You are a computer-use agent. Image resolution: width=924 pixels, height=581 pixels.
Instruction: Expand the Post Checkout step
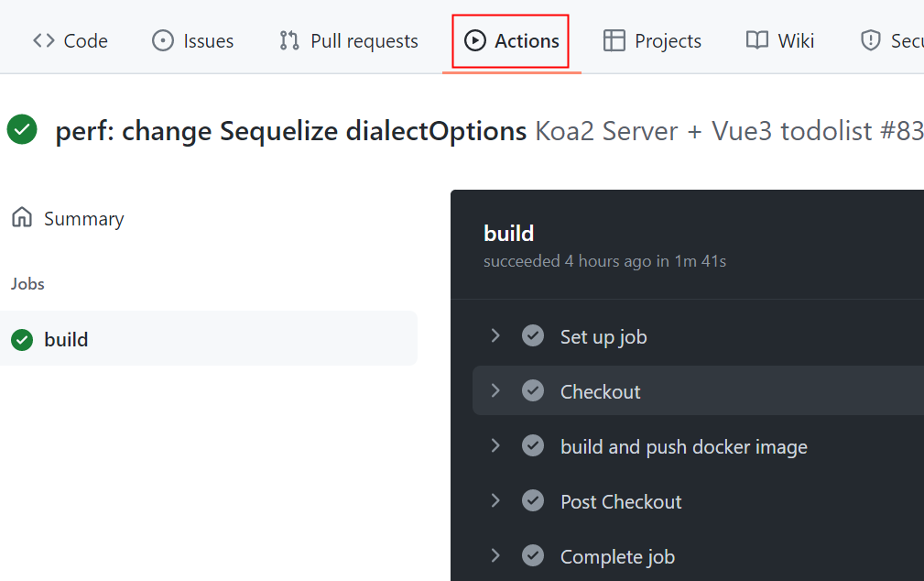(x=495, y=501)
